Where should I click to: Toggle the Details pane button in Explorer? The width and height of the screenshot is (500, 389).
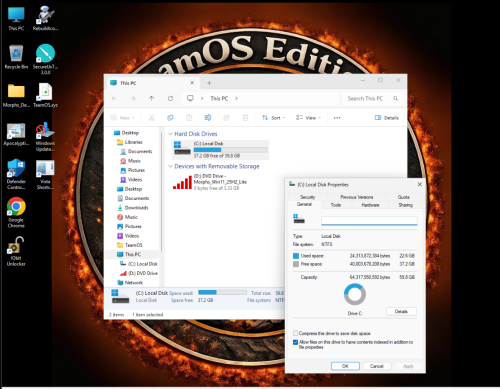click(387, 118)
